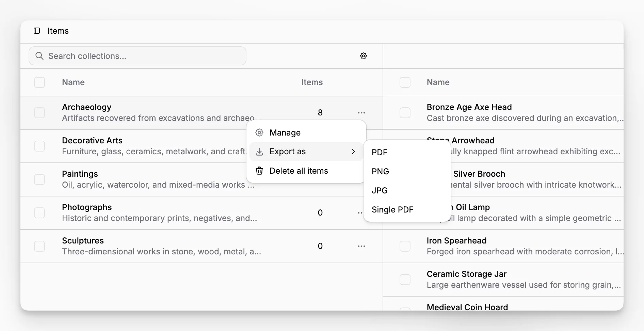Open the Sculptures row more-options menu

pos(361,246)
